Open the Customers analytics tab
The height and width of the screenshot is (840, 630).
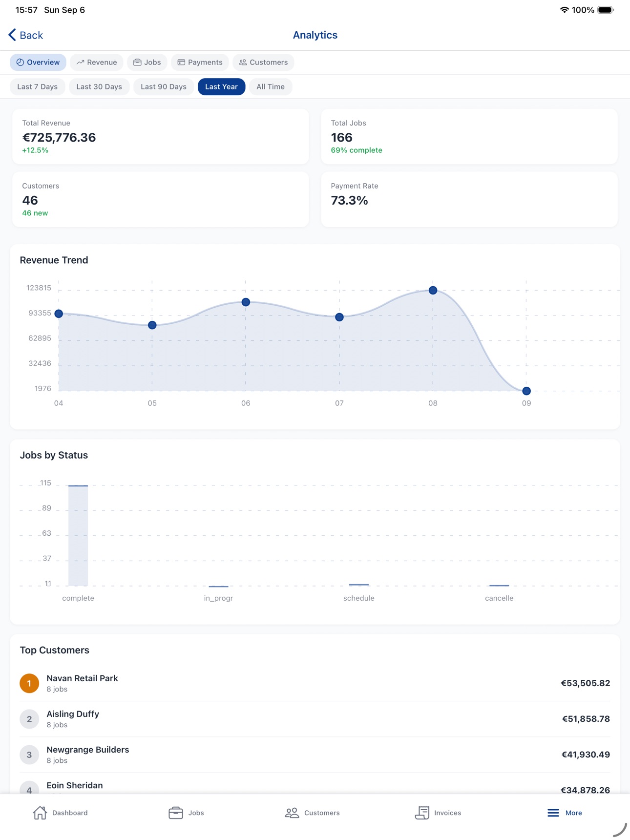click(263, 62)
